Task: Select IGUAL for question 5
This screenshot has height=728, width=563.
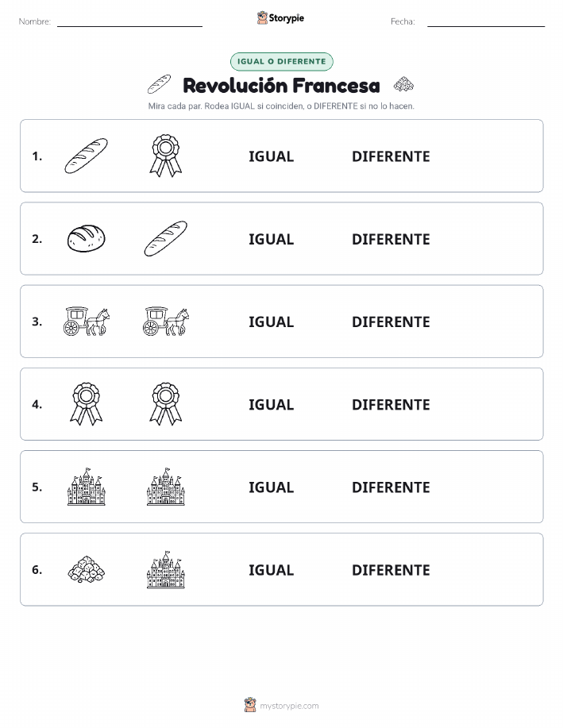Action: click(x=272, y=487)
